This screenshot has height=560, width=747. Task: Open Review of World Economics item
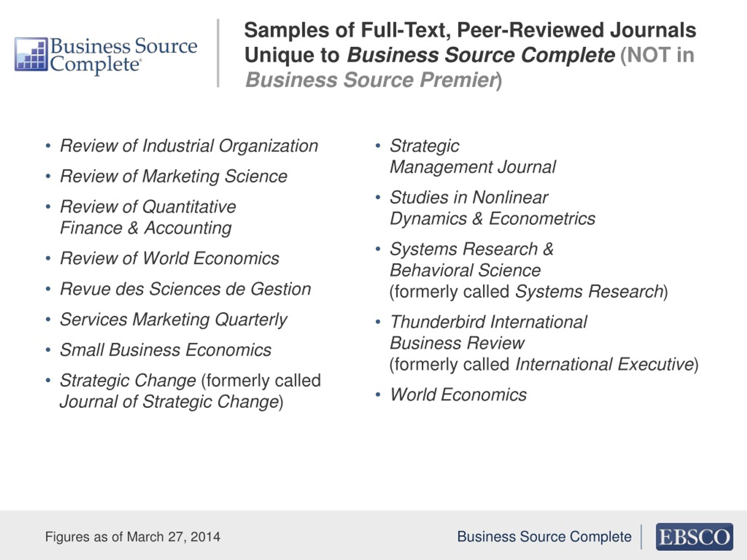click(x=170, y=259)
